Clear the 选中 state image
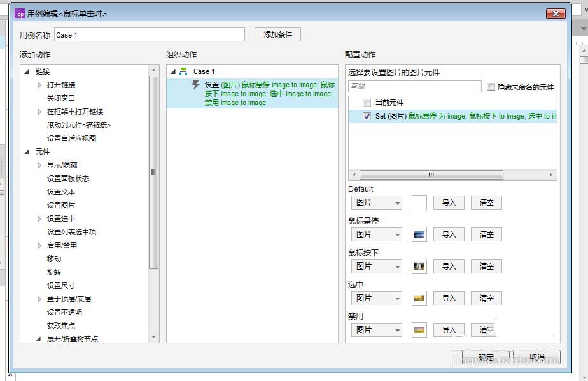588x381 pixels. coord(486,298)
